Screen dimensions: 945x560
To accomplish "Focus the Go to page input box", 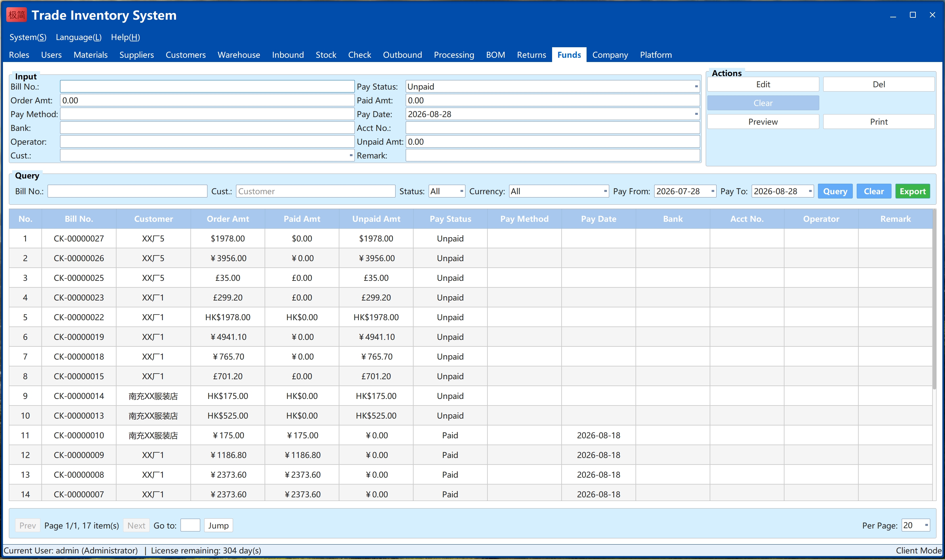I will click(190, 525).
